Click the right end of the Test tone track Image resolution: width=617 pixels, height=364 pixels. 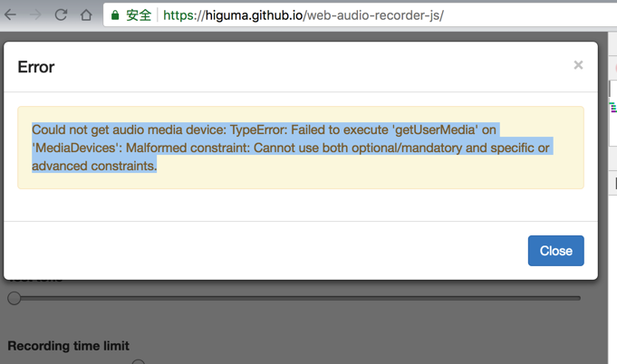(578, 298)
